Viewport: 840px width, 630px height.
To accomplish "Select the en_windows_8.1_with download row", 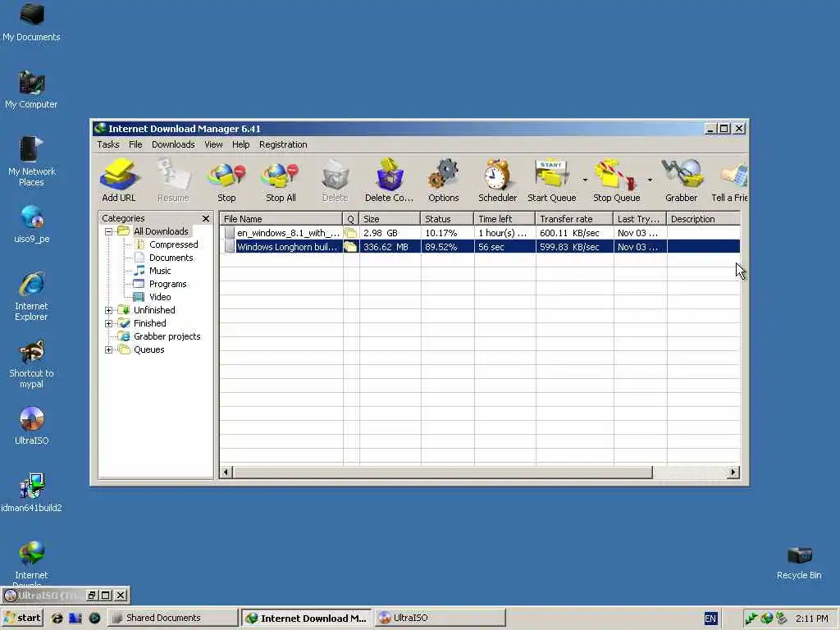I will pyautogui.click(x=480, y=233).
